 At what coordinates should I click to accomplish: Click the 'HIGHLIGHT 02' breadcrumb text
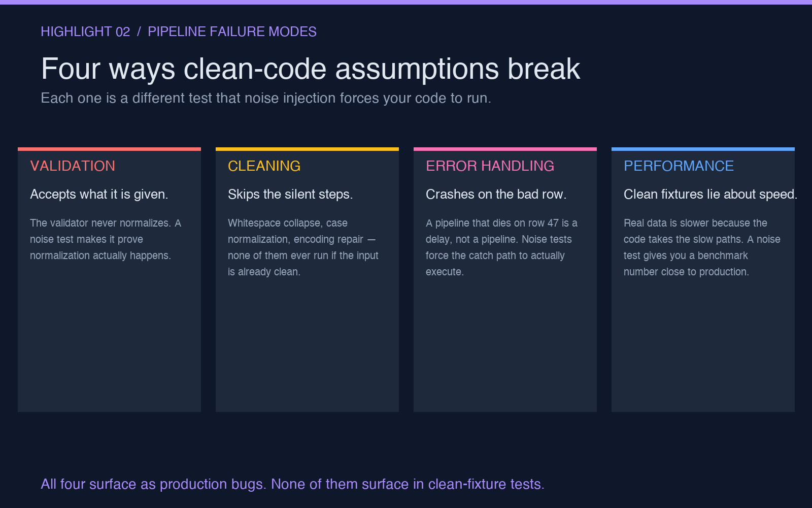(85, 31)
